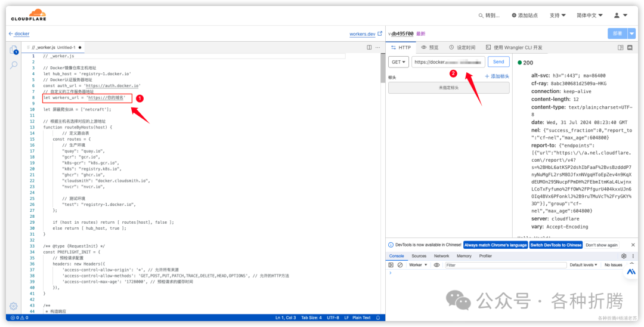Image resolution: width=644 pixels, height=327 pixels.
Task: Open the console panel icon beside layout toggle
Action: coord(630,48)
